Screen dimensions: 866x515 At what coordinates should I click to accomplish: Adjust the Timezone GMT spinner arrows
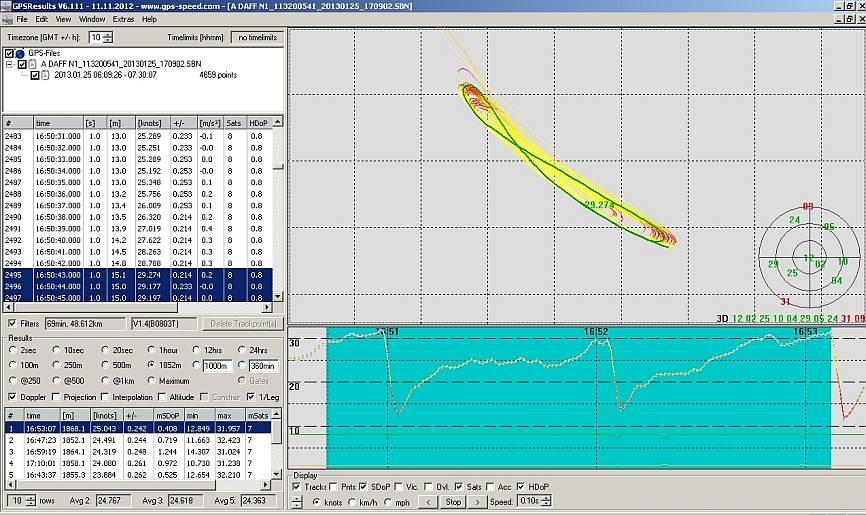tap(108, 37)
